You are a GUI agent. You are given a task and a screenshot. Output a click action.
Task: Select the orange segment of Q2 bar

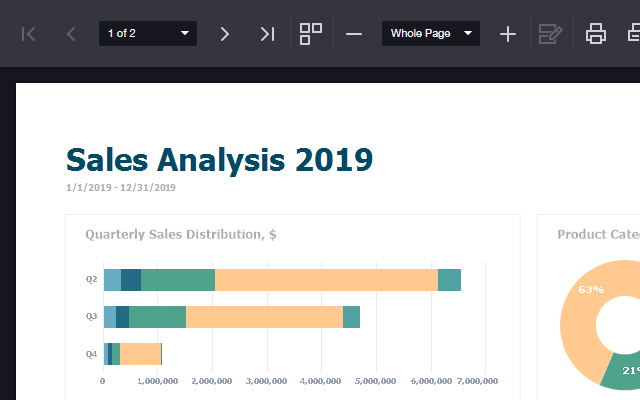(x=326, y=280)
